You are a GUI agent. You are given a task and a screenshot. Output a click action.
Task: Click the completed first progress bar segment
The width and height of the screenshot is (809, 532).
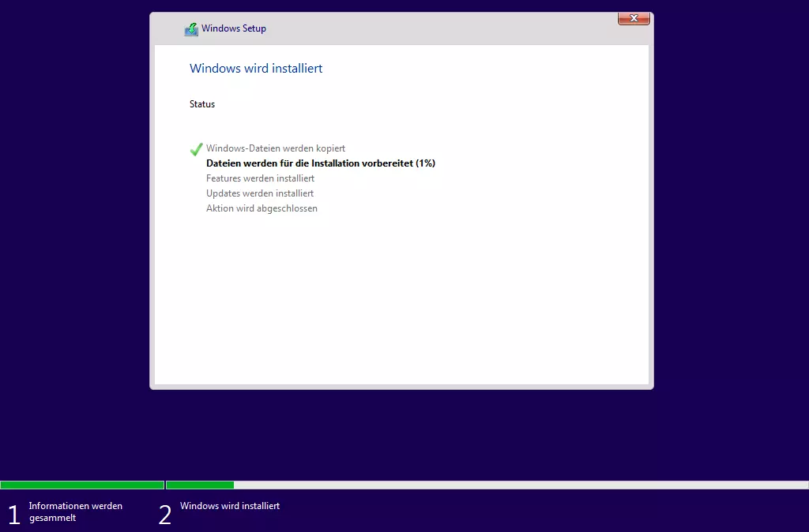click(82, 485)
